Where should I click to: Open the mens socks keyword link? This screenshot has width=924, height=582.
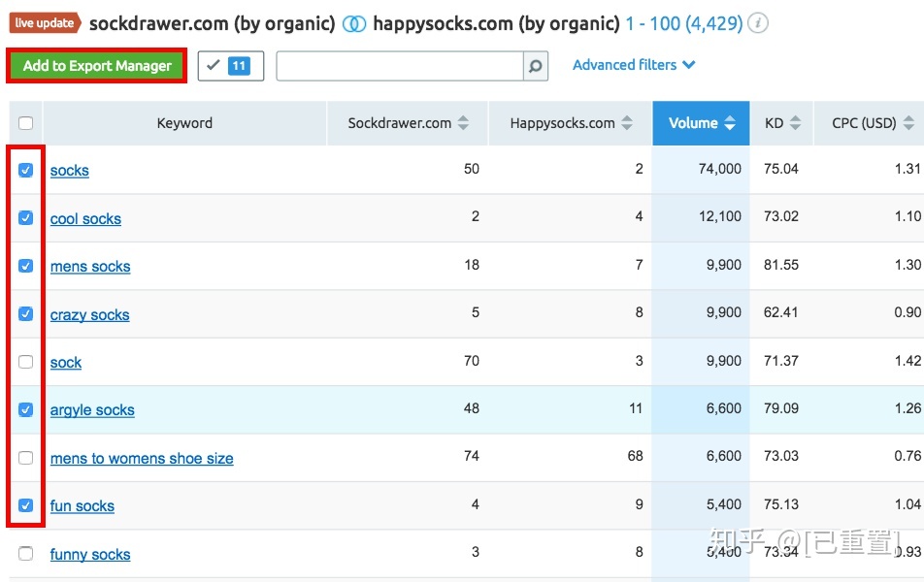pos(90,266)
